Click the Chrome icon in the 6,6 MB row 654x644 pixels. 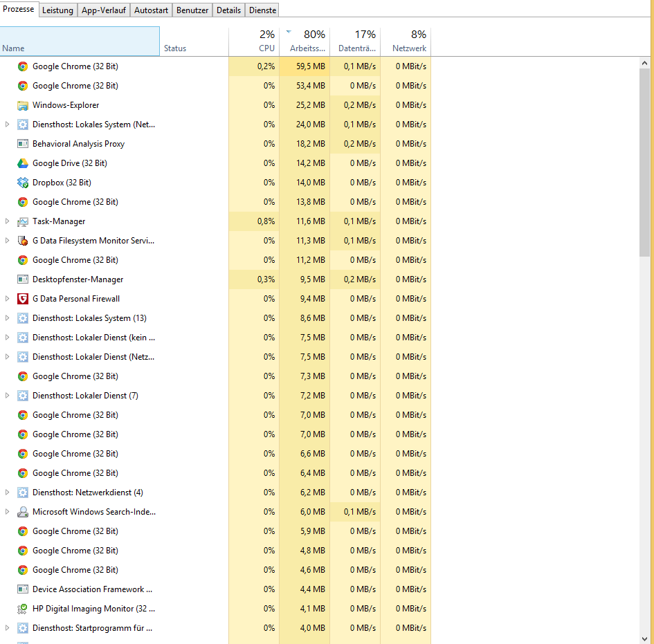(x=23, y=454)
